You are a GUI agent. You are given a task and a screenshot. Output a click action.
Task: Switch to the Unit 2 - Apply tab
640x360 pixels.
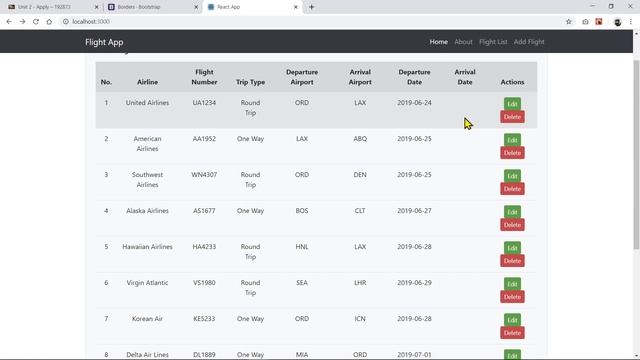pos(52,7)
